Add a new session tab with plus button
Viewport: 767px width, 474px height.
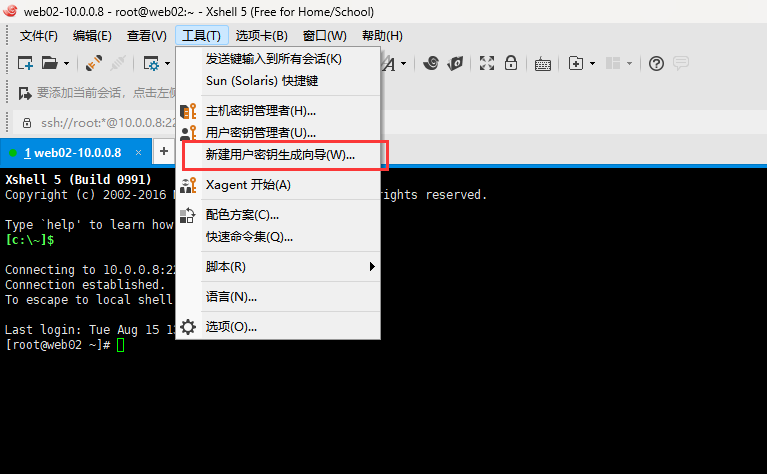[164, 151]
